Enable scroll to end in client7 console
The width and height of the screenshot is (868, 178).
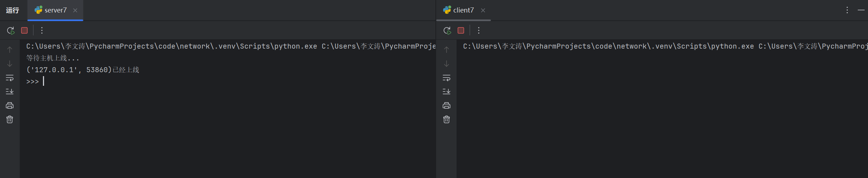[447, 92]
